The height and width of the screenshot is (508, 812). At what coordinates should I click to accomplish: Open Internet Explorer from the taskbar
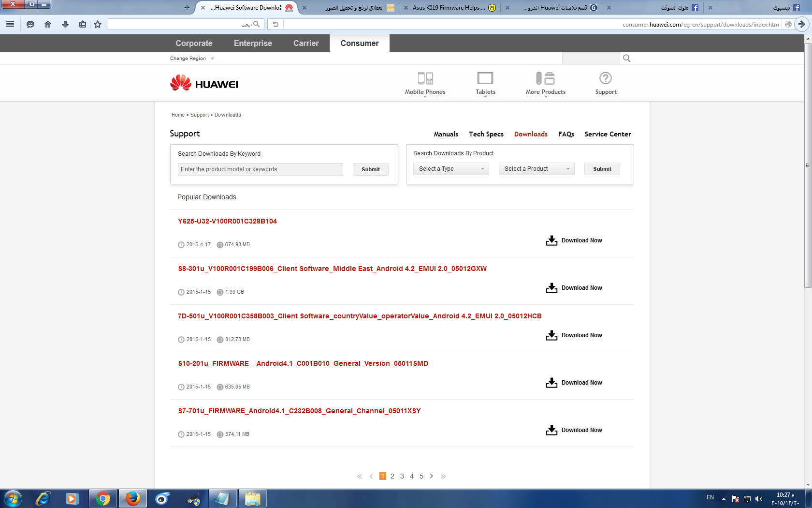pyautogui.click(x=43, y=498)
